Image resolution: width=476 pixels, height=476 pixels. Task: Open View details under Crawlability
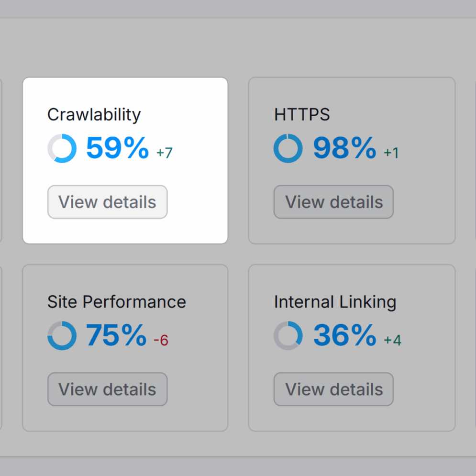(x=107, y=202)
